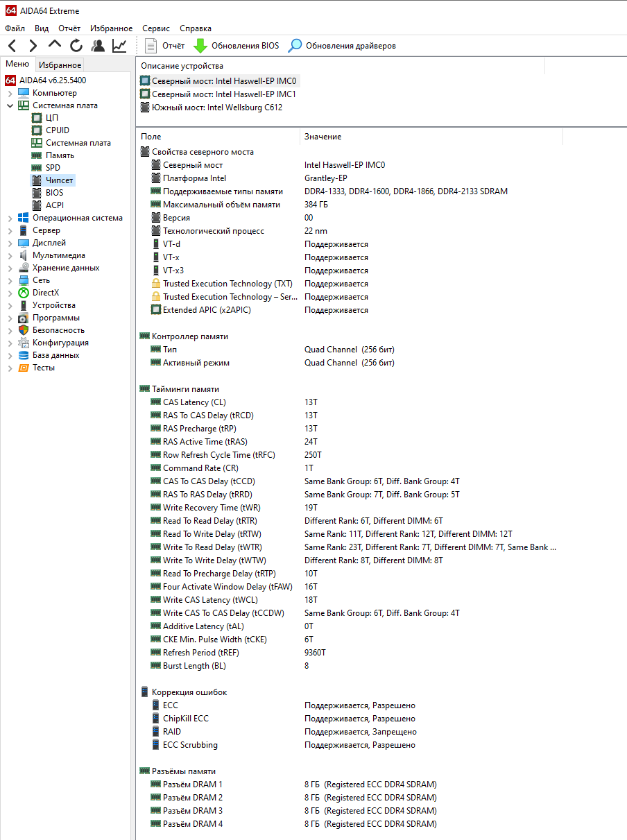Click the lock icon beside Trusted Execution Technology (TXT)

156,284
